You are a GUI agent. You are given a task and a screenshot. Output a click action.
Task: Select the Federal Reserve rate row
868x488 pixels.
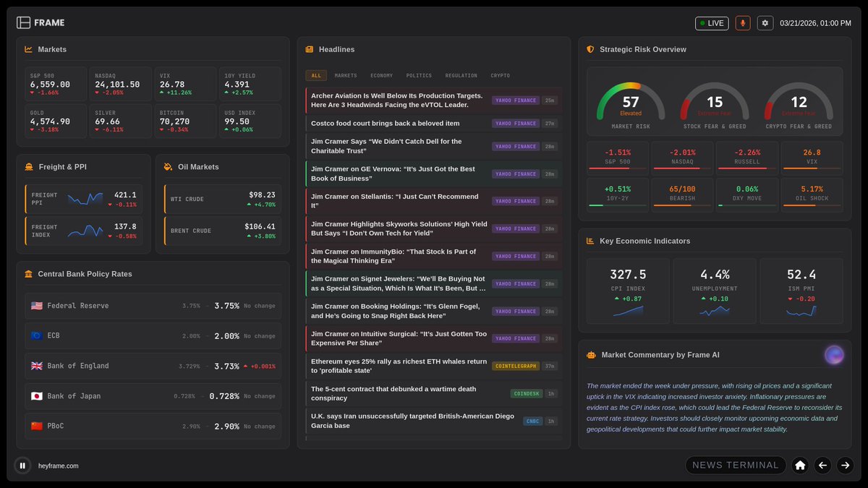[153, 306]
